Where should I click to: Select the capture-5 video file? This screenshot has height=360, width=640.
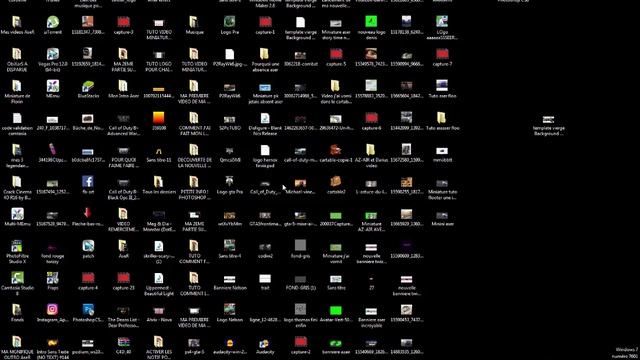[336, 54]
